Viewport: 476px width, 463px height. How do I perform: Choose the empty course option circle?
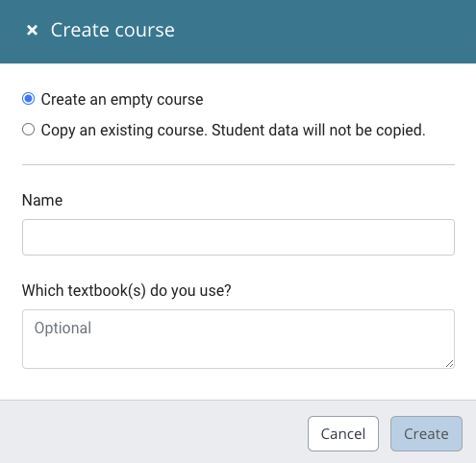pos(28,99)
